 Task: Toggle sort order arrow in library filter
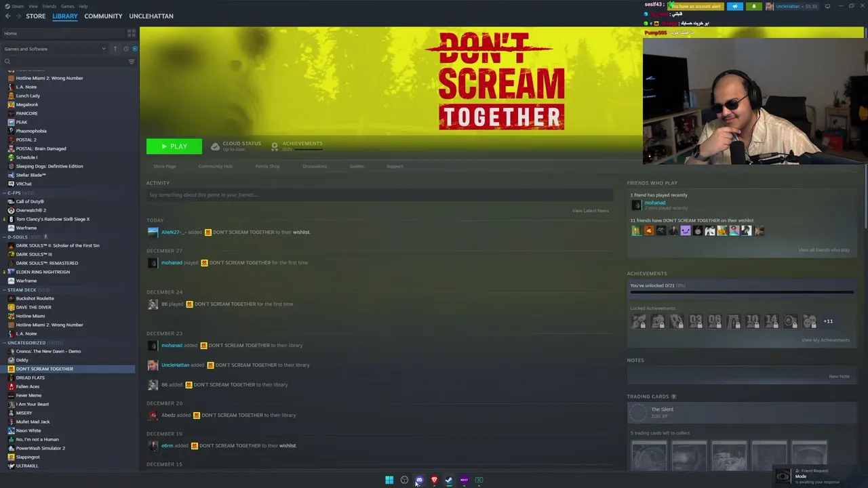(115, 49)
